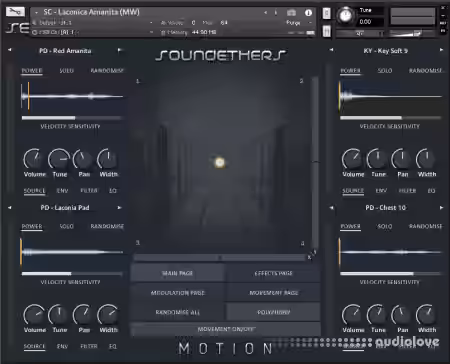Image resolution: width=450 pixels, height=364 pixels.
Task: Randomise the Laconia Pad layer
Action: click(107, 226)
